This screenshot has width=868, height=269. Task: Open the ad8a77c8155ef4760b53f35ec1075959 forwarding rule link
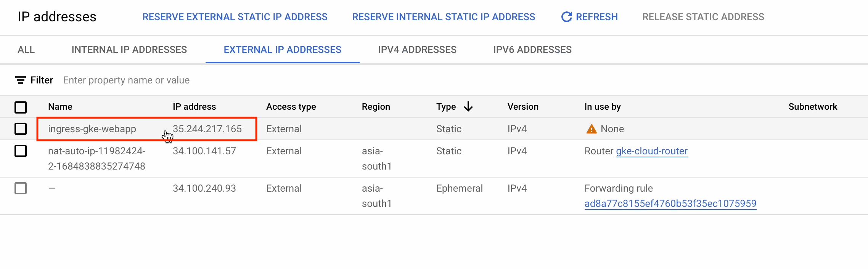tap(670, 203)
